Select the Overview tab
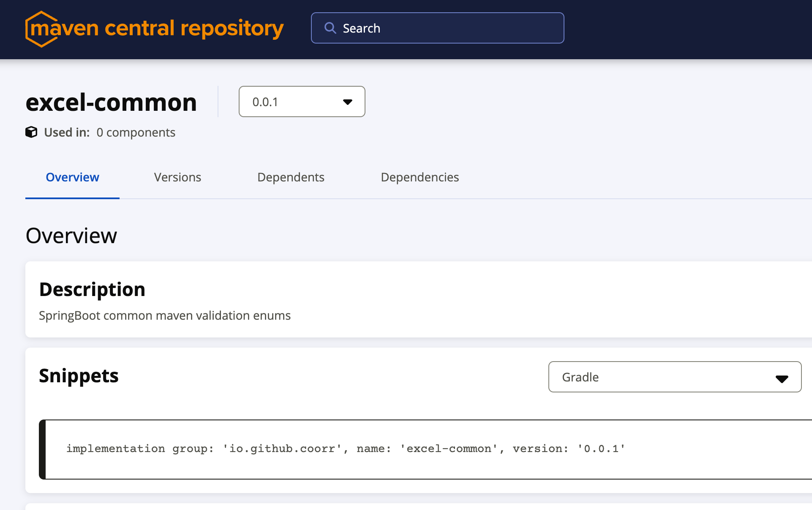The height and width of the screenshot is (510, 812). tap(72, 177)
